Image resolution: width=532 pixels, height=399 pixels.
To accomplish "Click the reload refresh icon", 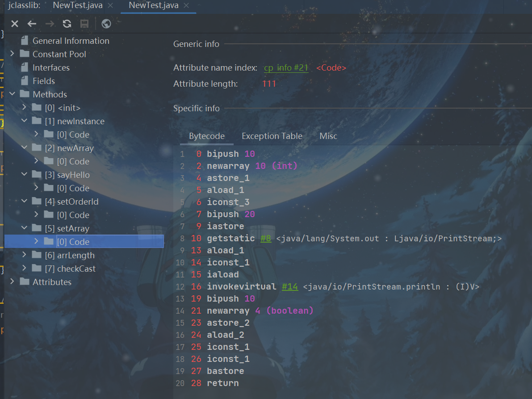I will (67, 24).
